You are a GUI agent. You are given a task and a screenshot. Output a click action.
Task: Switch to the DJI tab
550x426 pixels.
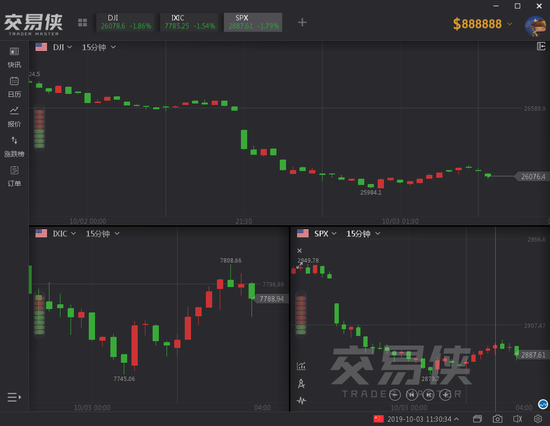[x=125, y=22]
